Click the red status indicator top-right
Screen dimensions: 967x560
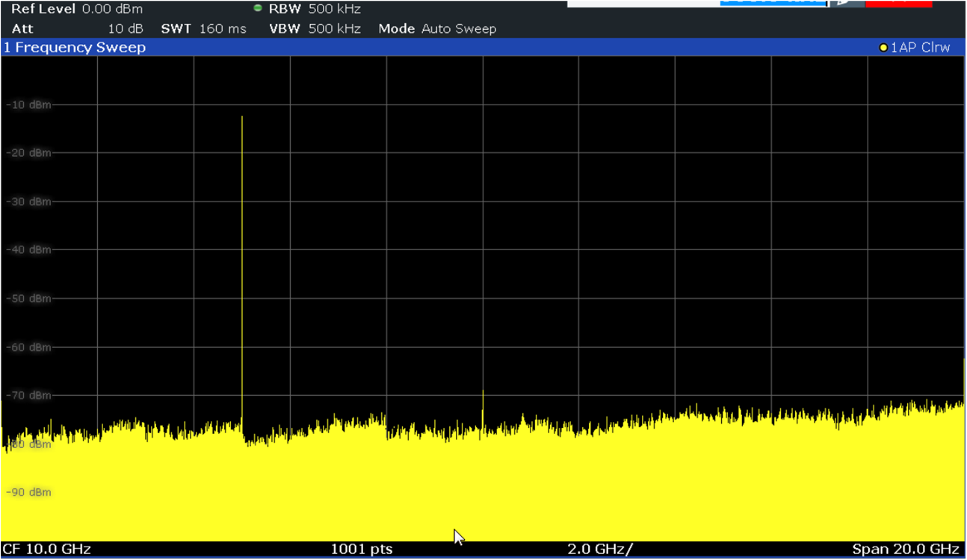tap(898, 4)
